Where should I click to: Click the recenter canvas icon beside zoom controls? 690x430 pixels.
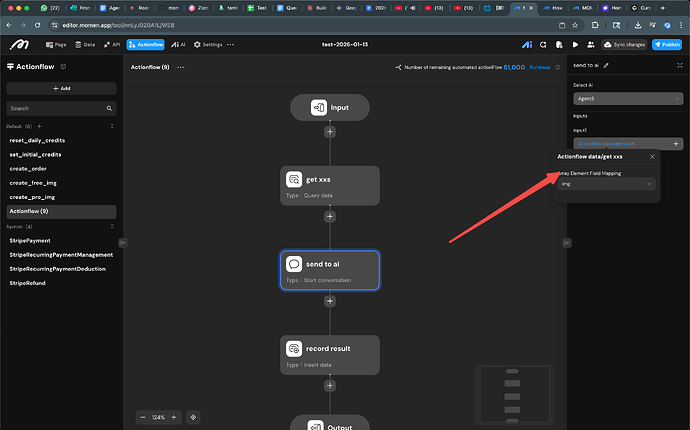193,417
